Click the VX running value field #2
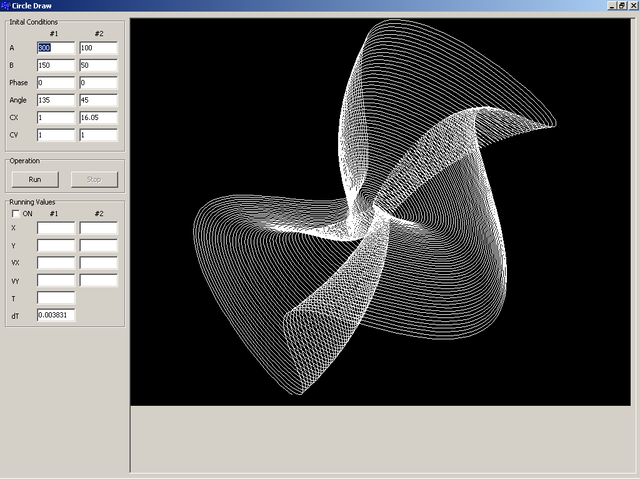Screen dimensions: 640x480 click(99, 262)
